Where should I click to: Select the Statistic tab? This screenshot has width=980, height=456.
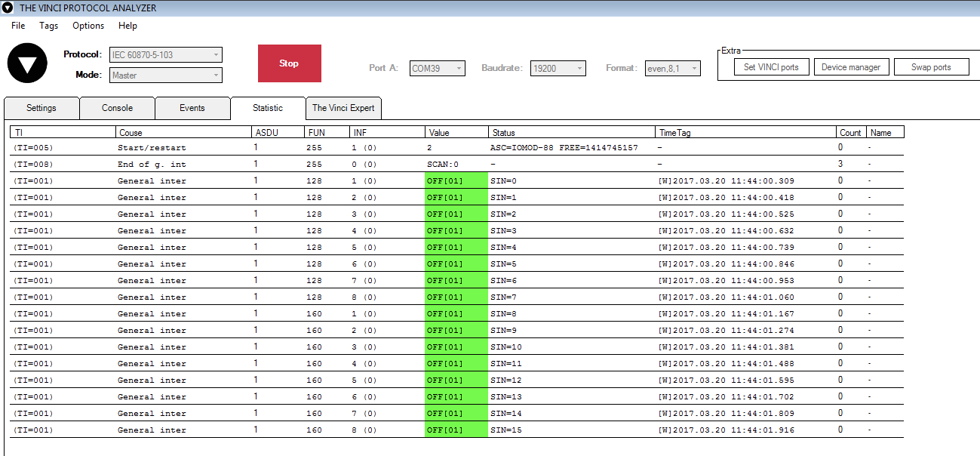coord(268,108)
